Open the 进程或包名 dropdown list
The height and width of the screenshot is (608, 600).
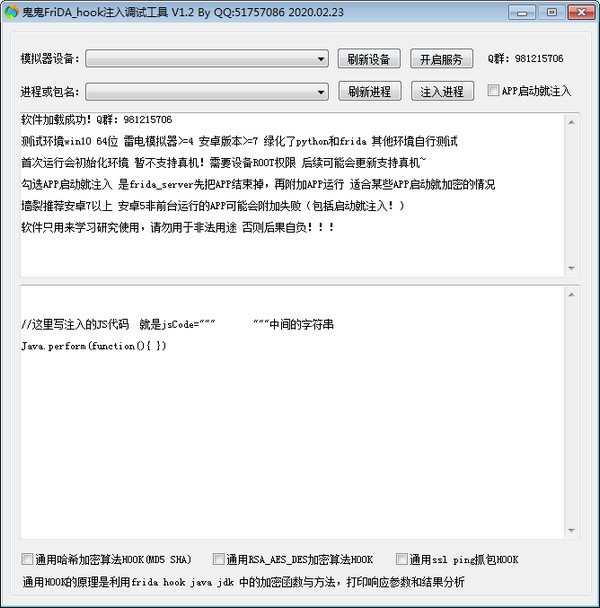click(x=320, y=92)
